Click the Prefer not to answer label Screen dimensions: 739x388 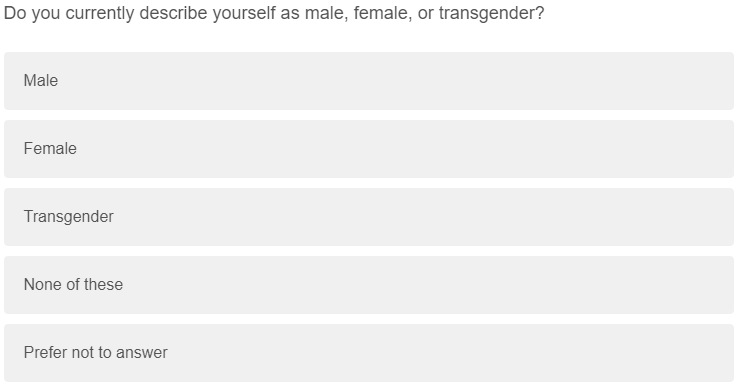pos(96,352)
